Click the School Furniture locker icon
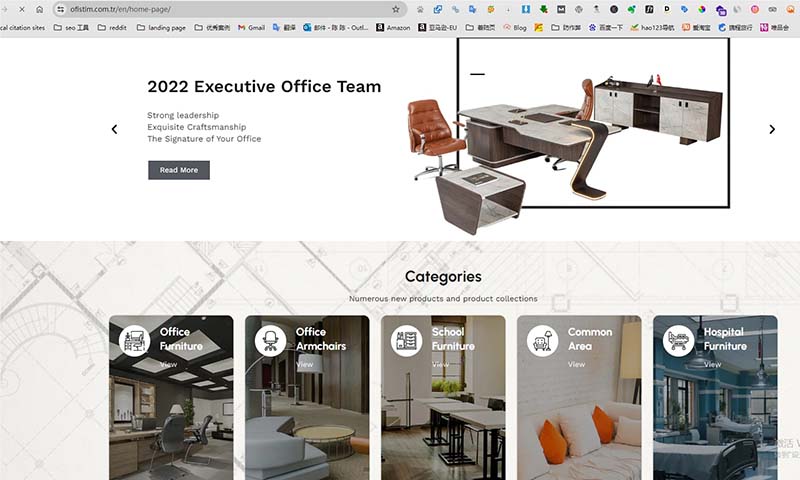Image resolution: width=800 pixels, height=480 pixels. [x=407, y=341]
